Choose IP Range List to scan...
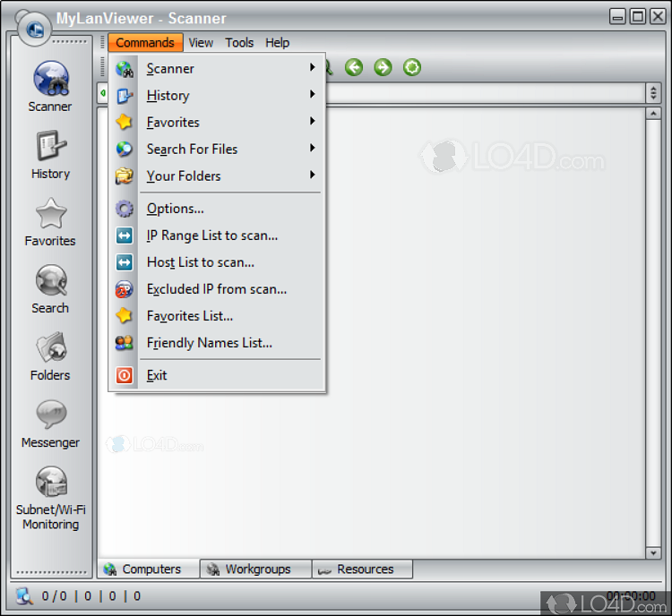This screenshot has width=672, height=616. 218,235
